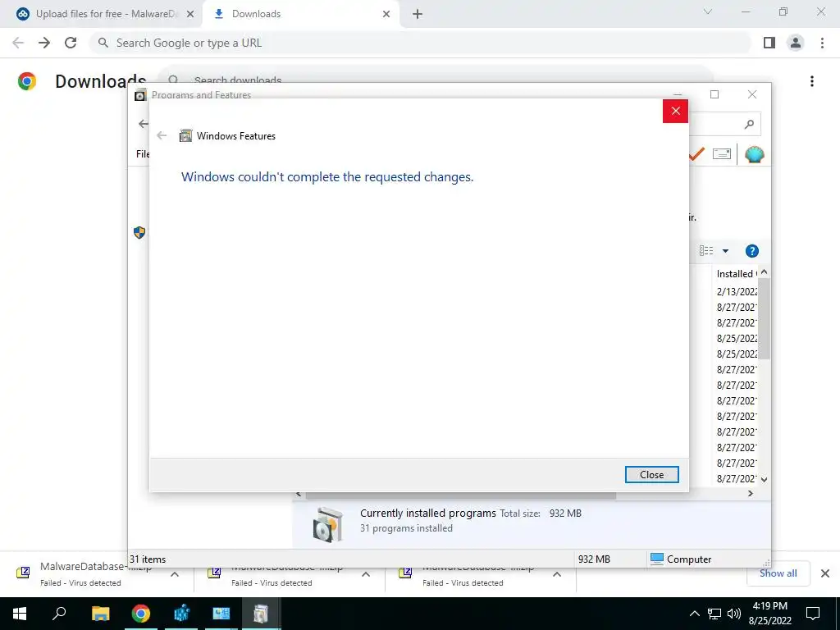Click red X of Windows Features dialog
This screenshot has width=840, height=630.
pos(675,111)
